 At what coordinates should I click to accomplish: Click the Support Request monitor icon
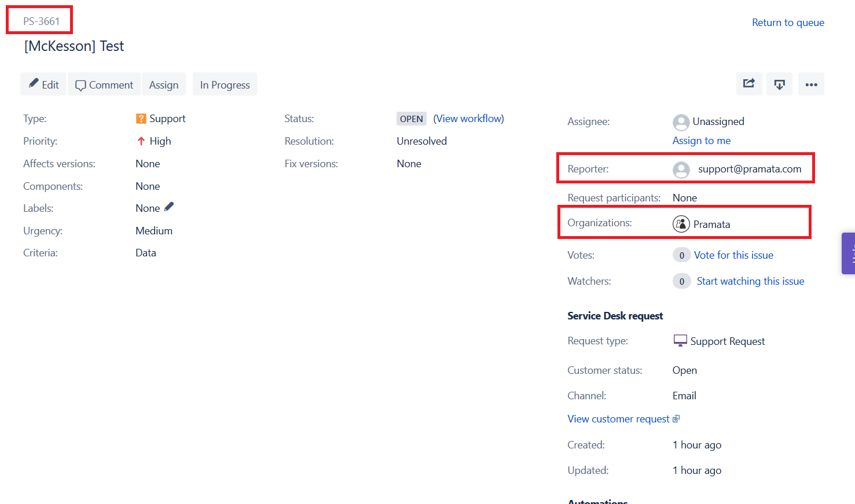click(680, 340)
